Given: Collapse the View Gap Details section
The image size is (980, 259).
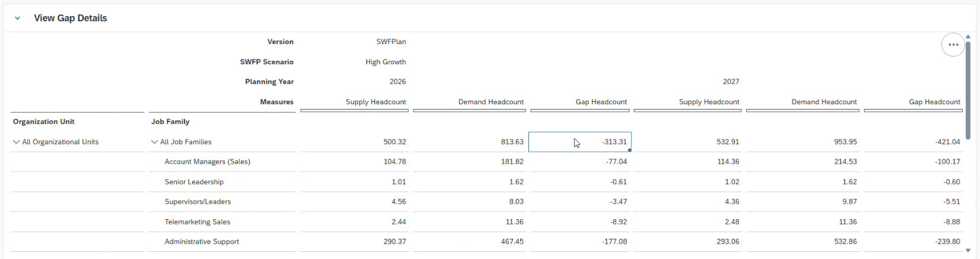Looking at the screenshot, I should click(17, 18).
